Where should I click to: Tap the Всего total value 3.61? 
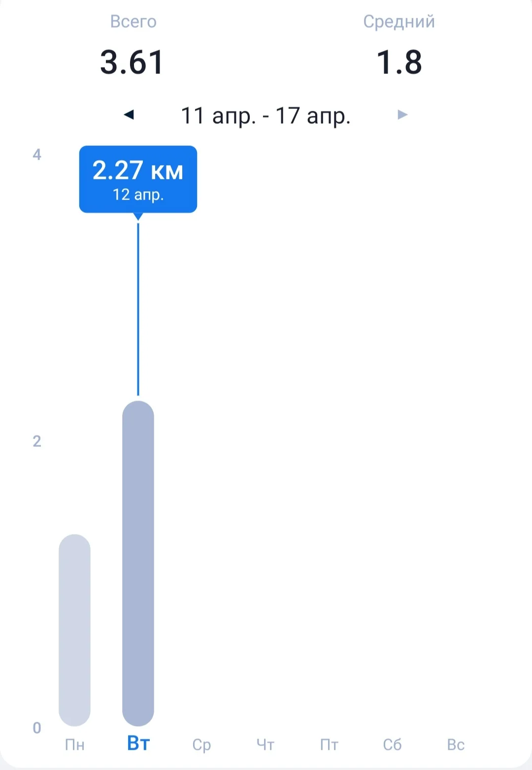132,63
